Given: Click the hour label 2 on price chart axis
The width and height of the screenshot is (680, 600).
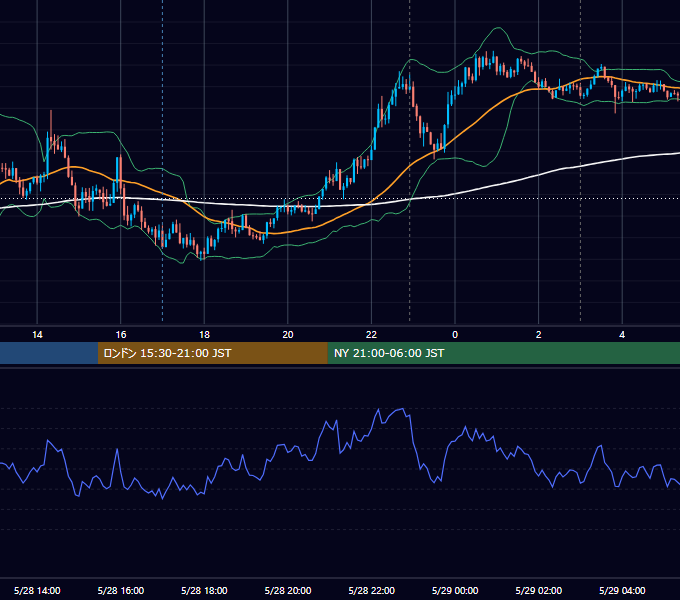Looking at the screenshot, I should [539, 334].
